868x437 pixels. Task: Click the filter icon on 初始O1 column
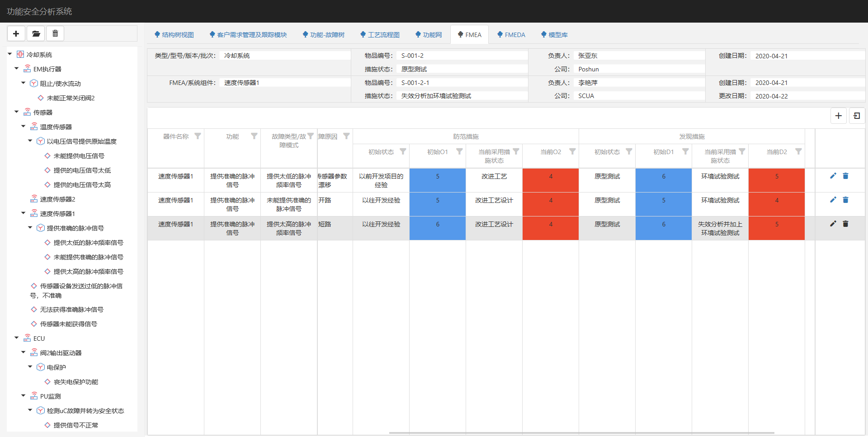click(x=459, y=151)
